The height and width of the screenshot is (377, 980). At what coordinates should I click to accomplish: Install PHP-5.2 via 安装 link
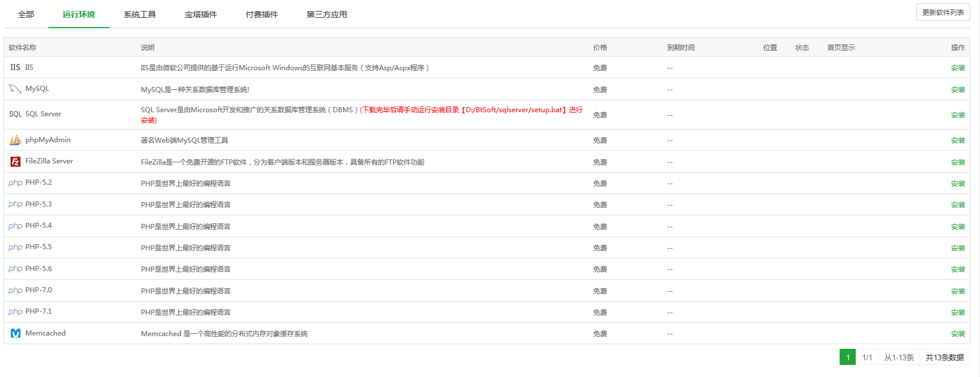(958, 184)
